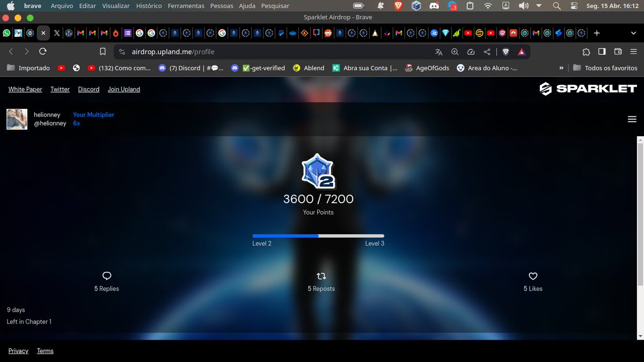Open Brave main menu
644x362 pixels.
tap(633, 52)
